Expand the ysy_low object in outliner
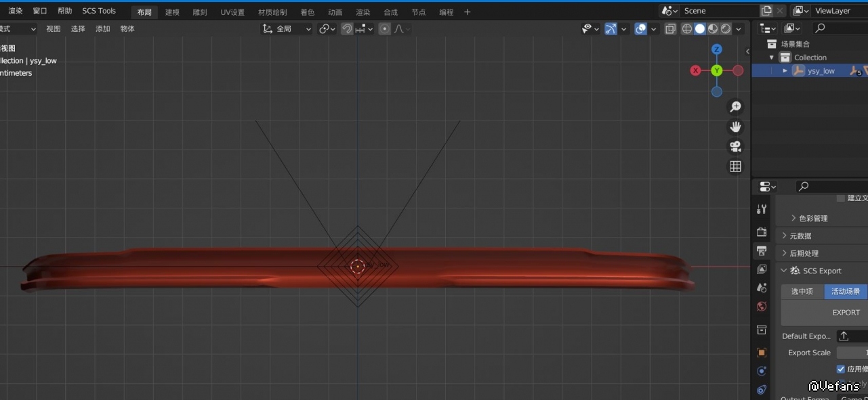Screen dimensions: 868x400 coord(785,71)
